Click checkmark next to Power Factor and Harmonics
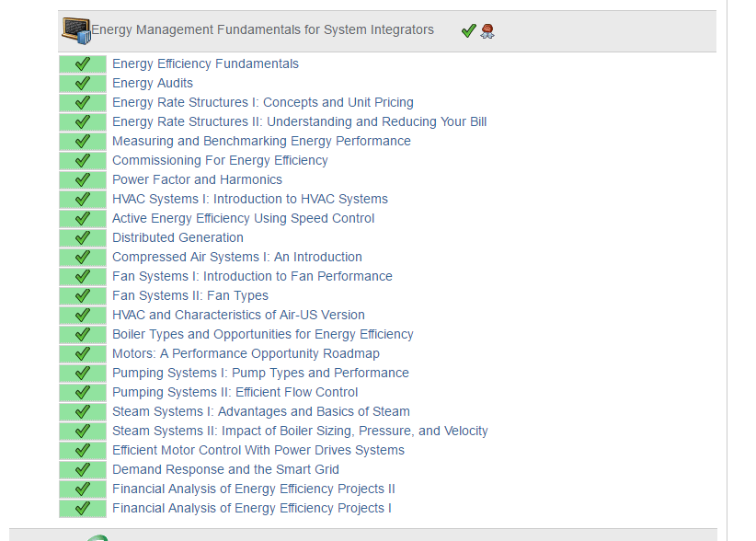Viewport: 756px width, 541px height. click(83, 180)
